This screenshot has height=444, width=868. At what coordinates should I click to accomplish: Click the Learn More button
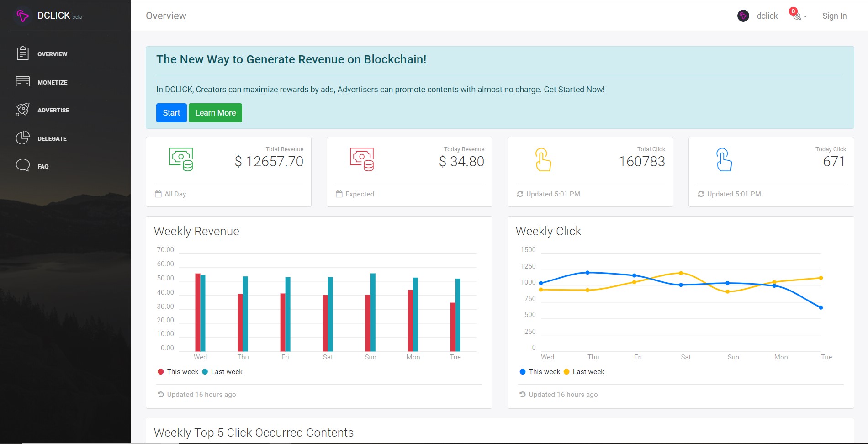coord(215,113)
